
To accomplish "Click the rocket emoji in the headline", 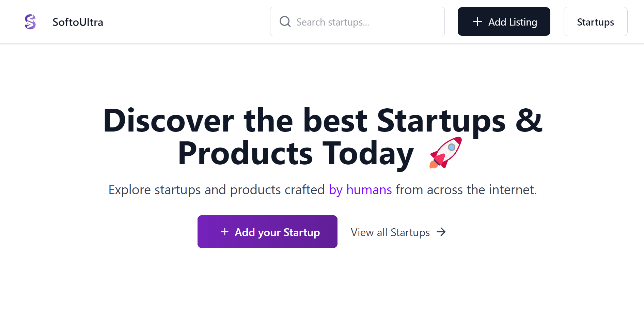I will tap(445, 153).
